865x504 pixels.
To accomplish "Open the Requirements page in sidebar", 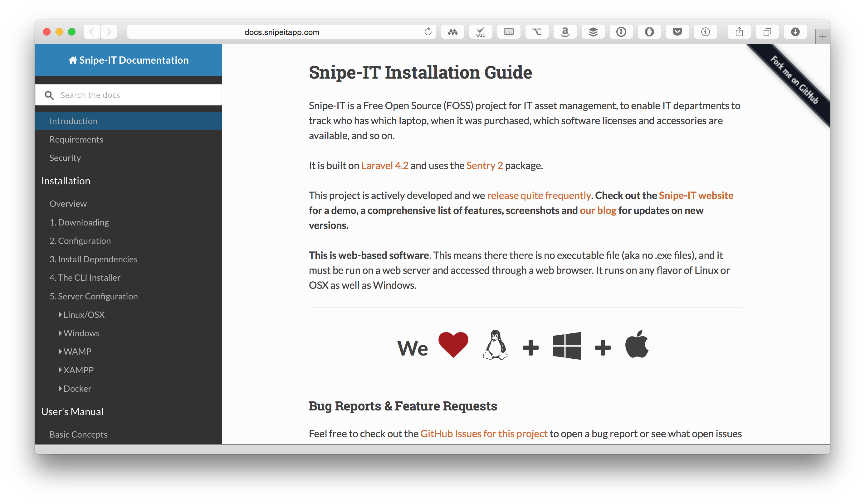I will [x=76, y=139].
